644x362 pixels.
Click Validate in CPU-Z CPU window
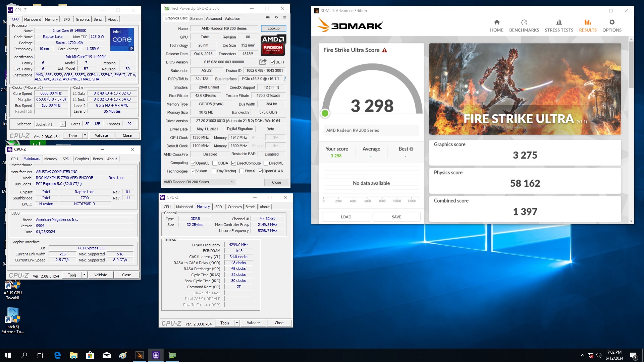101,135
